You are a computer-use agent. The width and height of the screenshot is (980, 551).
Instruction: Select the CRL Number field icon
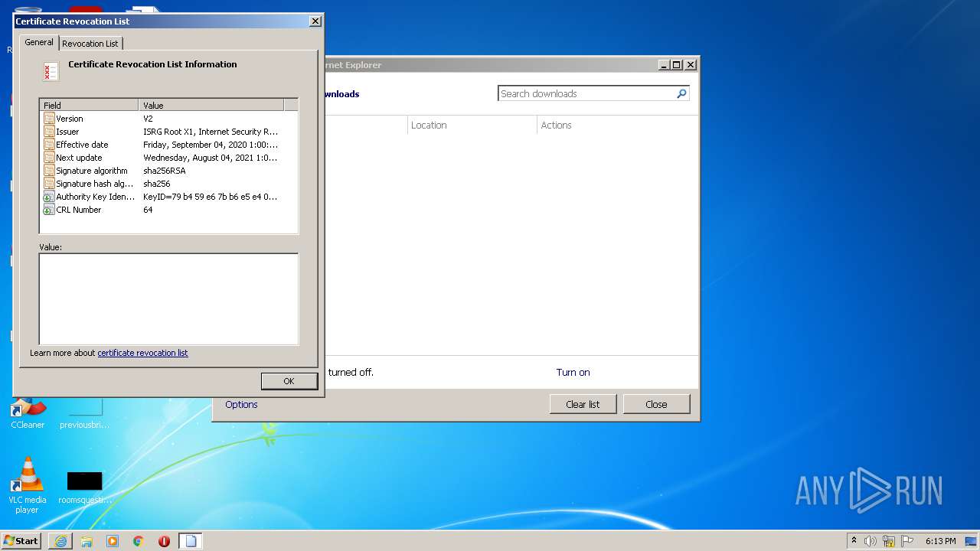pyautogui.click(x=49, y=210)
